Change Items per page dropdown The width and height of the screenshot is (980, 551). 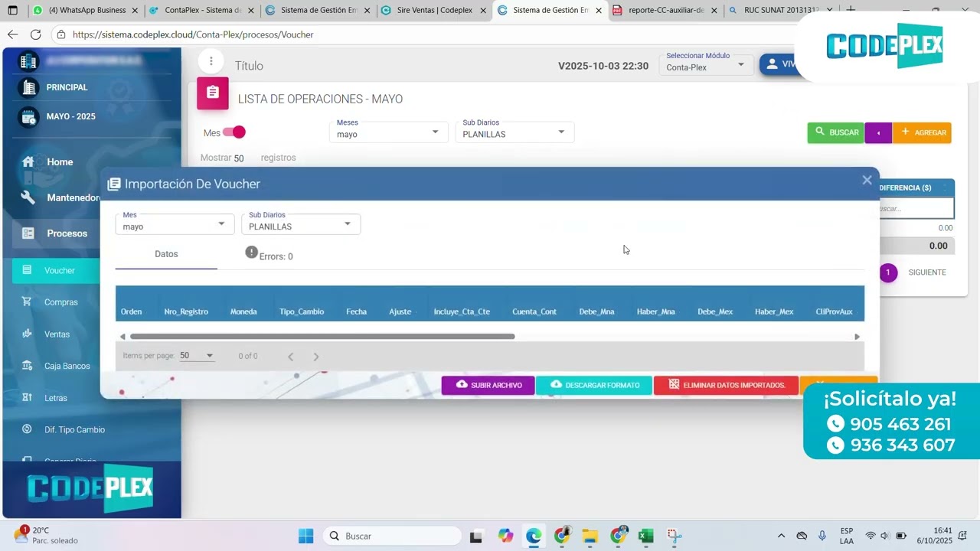tap(197, 356)
